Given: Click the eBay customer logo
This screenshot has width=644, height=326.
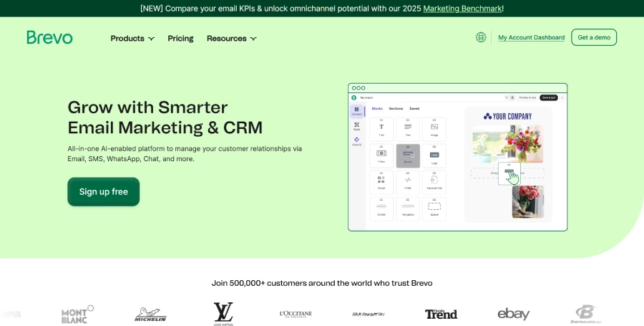Looking at the screenshot, I should (x=513, y=314).
